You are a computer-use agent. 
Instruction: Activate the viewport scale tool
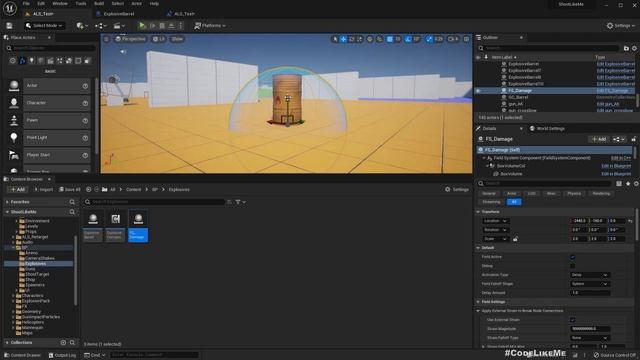click(360, 39)
